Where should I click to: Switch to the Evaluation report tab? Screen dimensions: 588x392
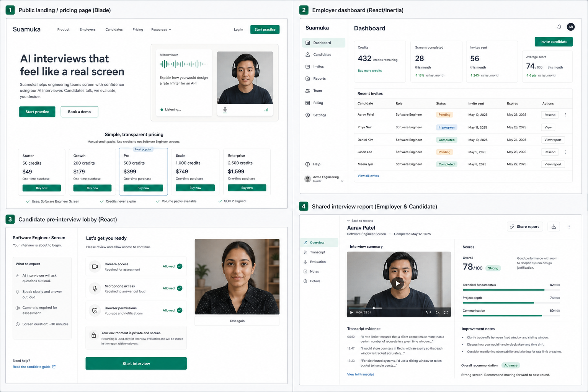[318, 262]
